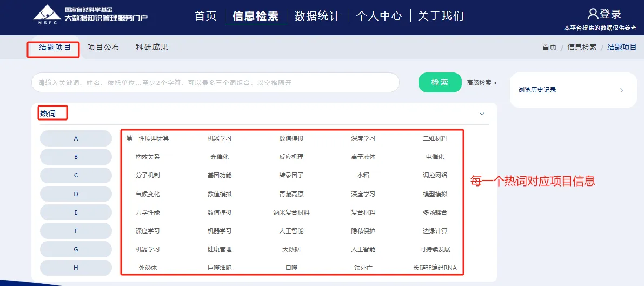The width and height of the screenshot is (644, 286).
Task: Open the 首页 menu item
Action: (x=205, y=16)
